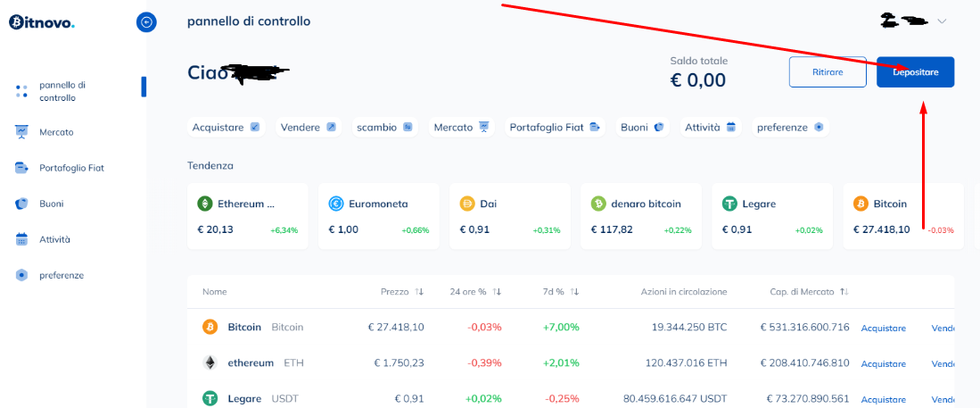Open preferenze in the sidebar
Image resolution: width=980 pixels, height=408 pixels.
click(x=61, y=275)
